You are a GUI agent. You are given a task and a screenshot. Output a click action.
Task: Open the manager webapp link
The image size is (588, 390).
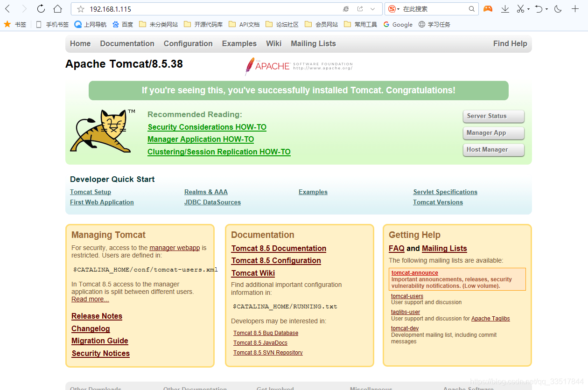pyautogui.click(x=175, y=248)
